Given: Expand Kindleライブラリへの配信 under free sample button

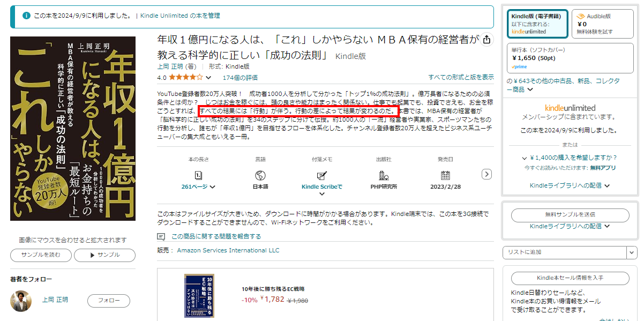Looking at the screenshot, I should 570,226.
